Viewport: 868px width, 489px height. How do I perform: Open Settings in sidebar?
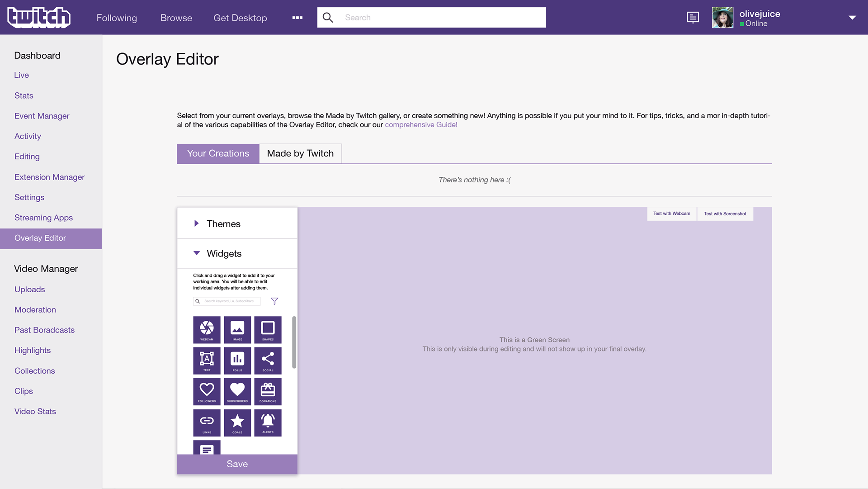[x=29, y=197]
